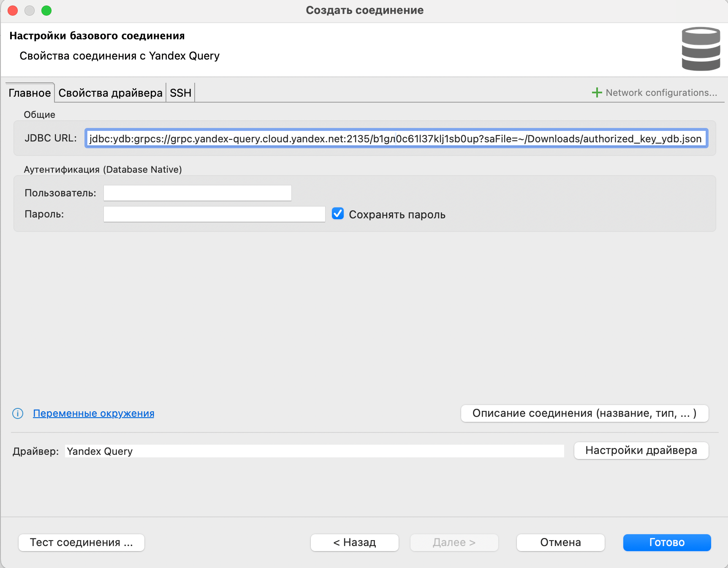Viewport: 728px width, 568px height.
Task: Click the green maximize window button
Action: point(46,11)
